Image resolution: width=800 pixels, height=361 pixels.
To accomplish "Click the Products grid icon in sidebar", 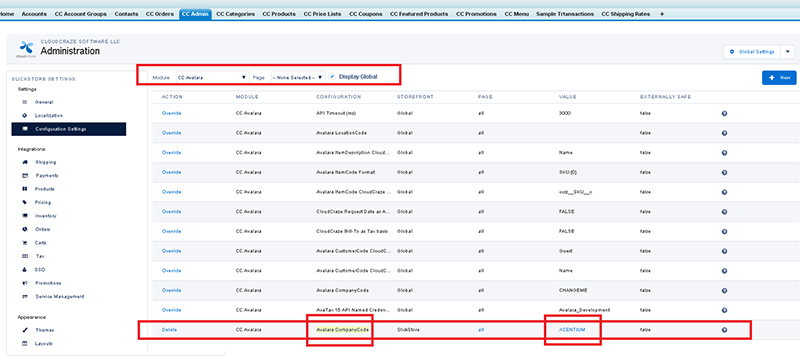I will [x=24, y=189].
